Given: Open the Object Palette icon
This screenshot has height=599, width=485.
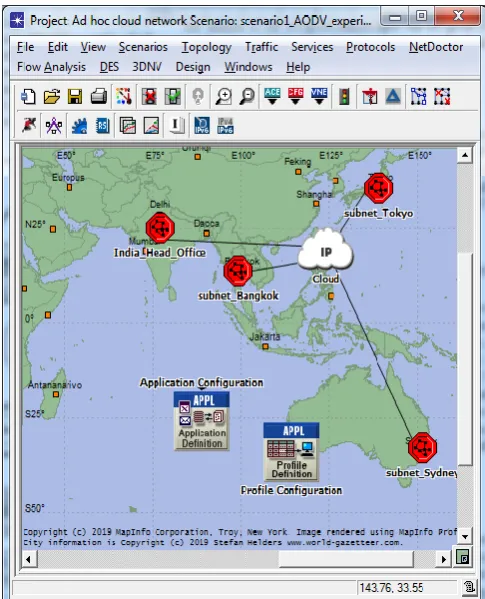Looking at the screenshot, I should [124, 97].
